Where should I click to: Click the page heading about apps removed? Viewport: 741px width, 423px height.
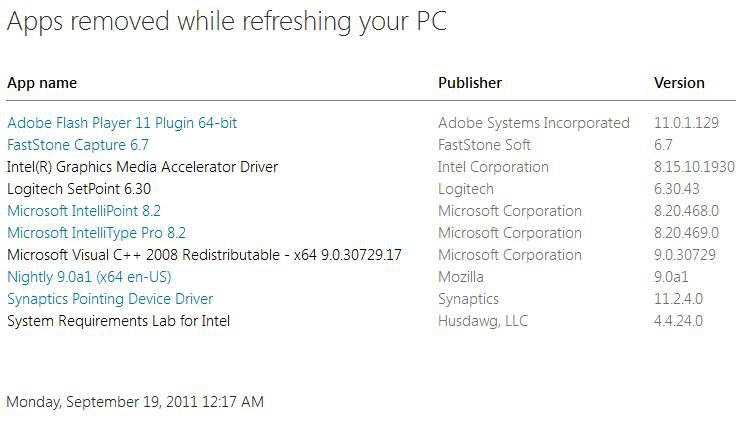pos(227,22)
